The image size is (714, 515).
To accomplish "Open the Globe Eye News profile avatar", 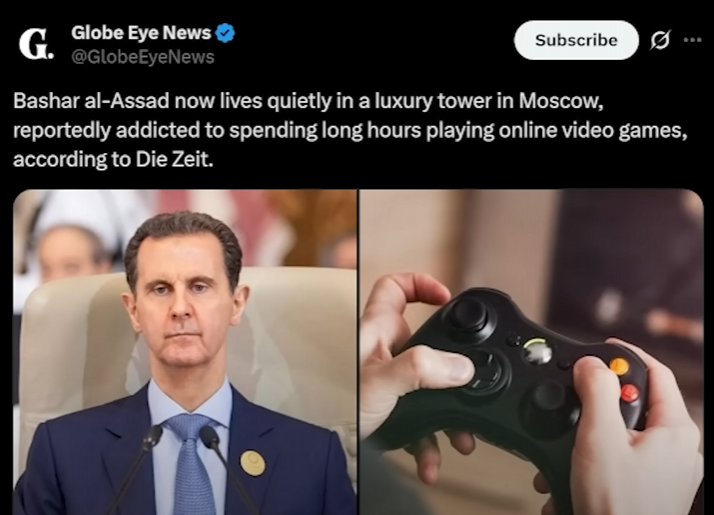I will coord(36,44).
